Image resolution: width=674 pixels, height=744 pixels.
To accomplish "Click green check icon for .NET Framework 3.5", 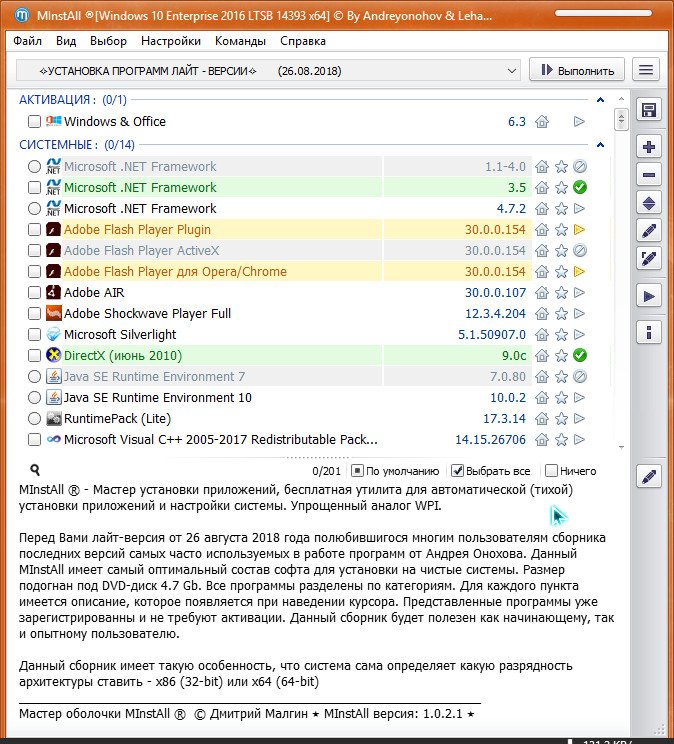I will click(x=580, y=187).
